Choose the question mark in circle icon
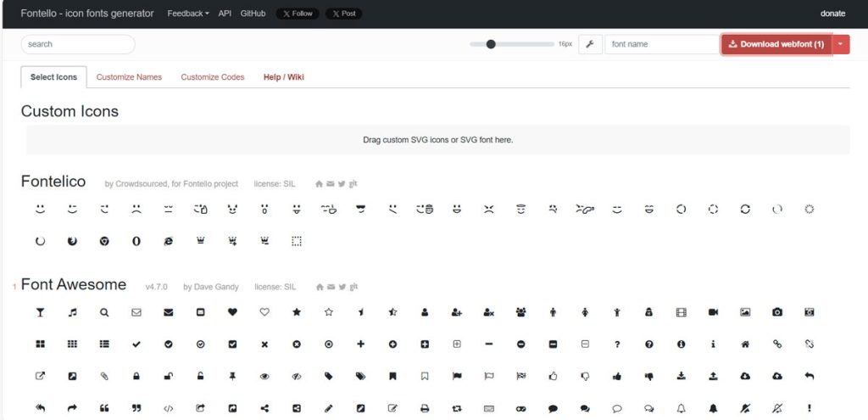Image resolution: width=868 pixels, height=420 pixels. point(649,344)
